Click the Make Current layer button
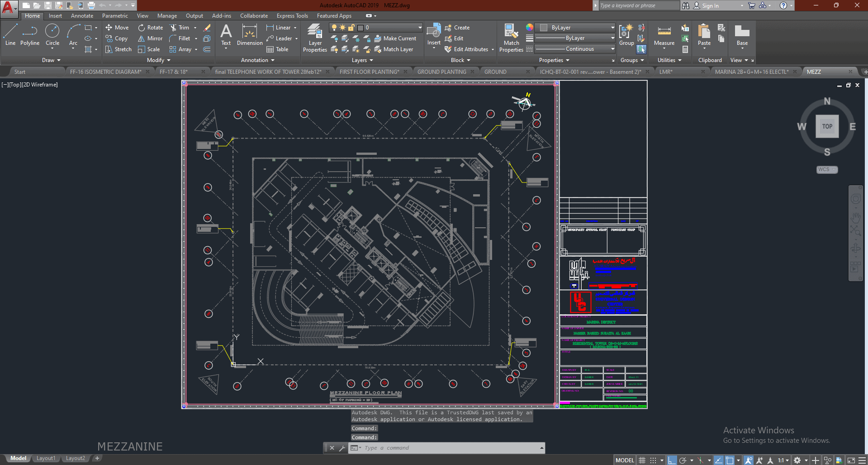Screen dimensions: 868x465 click(395, 38)
